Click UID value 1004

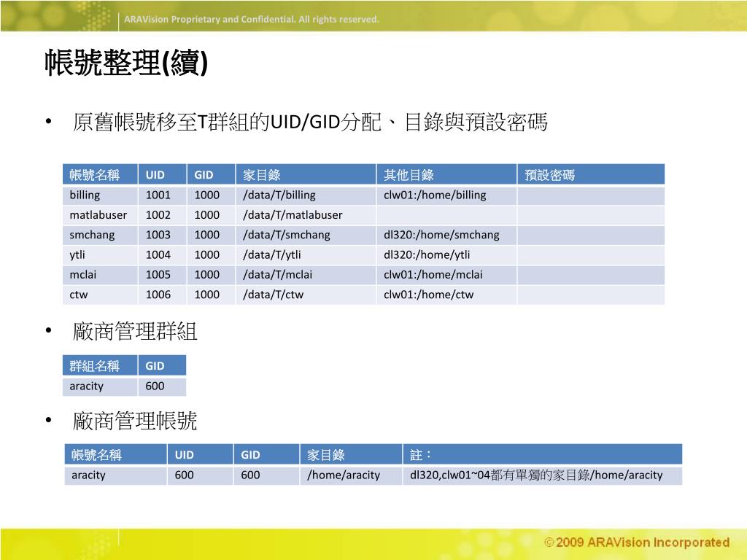tap(158, 254)
